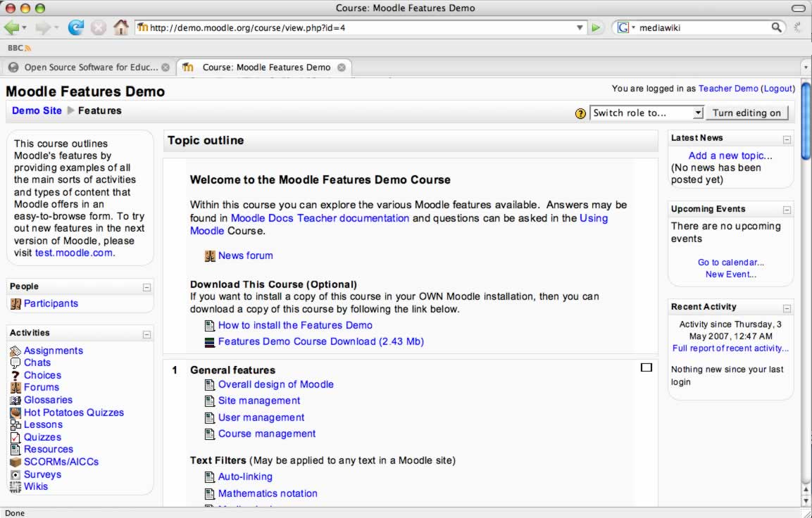This screenshot has height=518, width=812.
Task: Open the User management resource
Action: click(261, 417)
